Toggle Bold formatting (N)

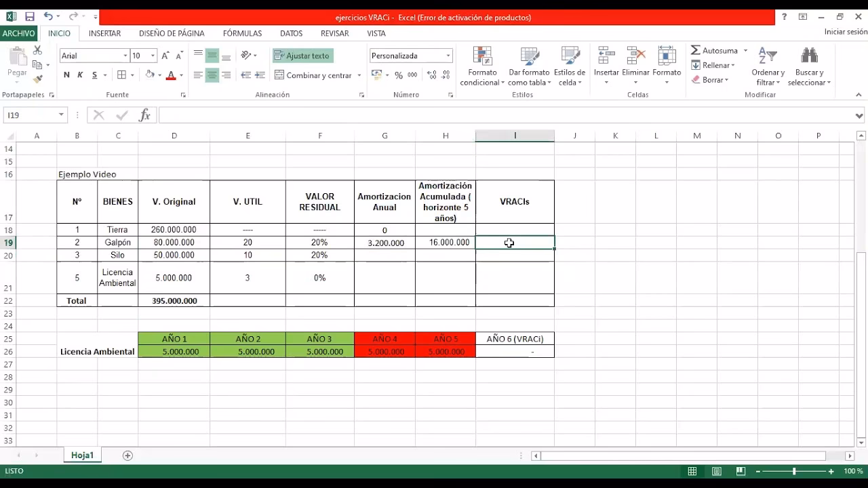66,75
